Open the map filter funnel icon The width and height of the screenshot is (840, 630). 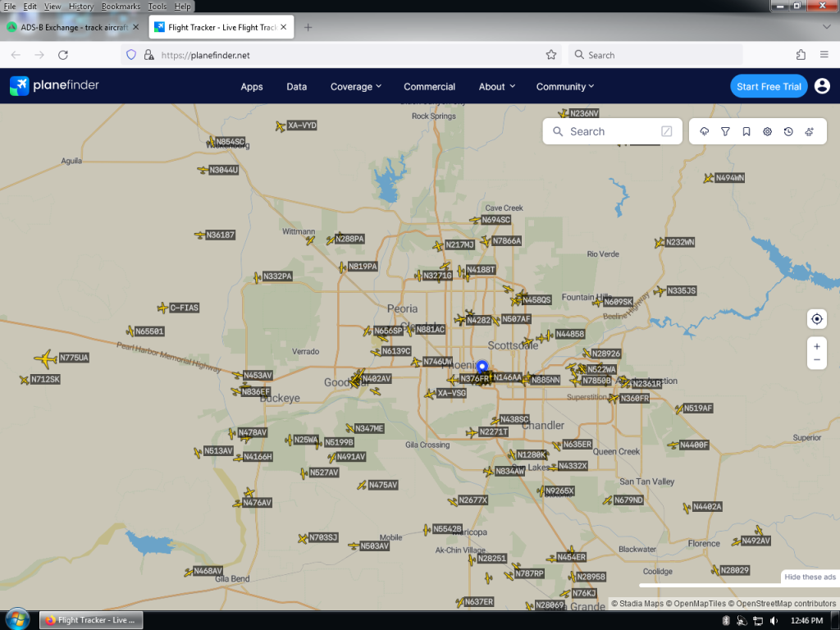pos(725,131)
